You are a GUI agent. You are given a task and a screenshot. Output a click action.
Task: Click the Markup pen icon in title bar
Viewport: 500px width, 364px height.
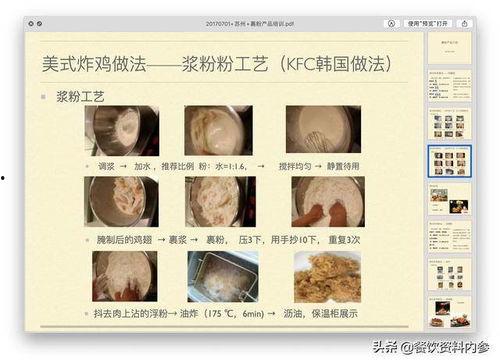coord(391,24)
